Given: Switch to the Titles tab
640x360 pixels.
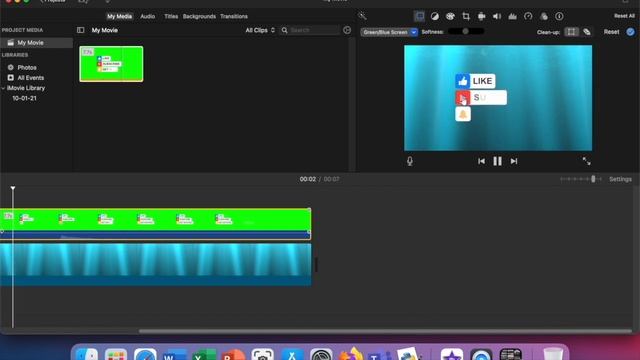Looking at the screenshot, I should coord(171,16).
